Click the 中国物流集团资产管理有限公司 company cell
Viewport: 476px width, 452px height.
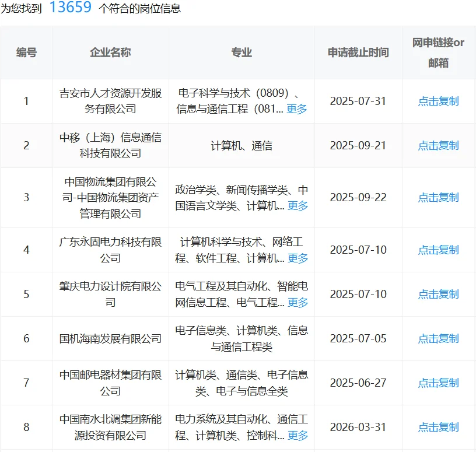[x=110, y=197]
